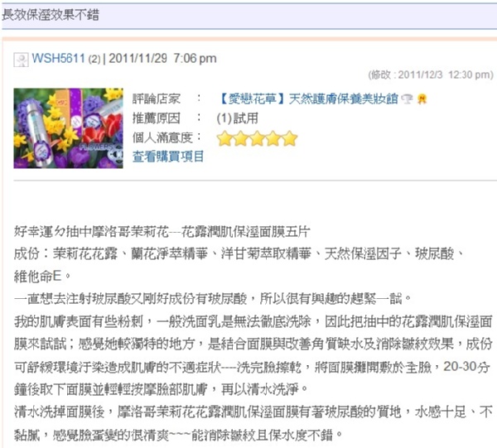
Task: Click the award ribbon icon beside store name
Action: [x=422, y=99]
